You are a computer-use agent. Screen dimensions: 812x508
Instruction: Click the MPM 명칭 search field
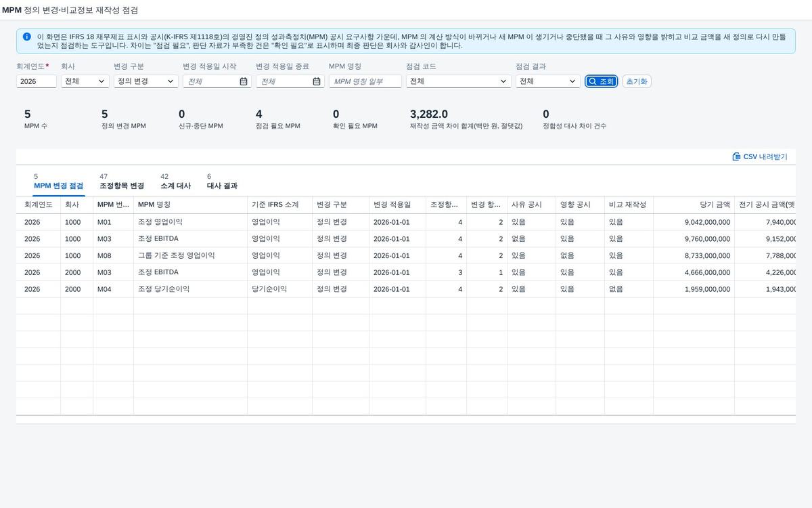365,81
